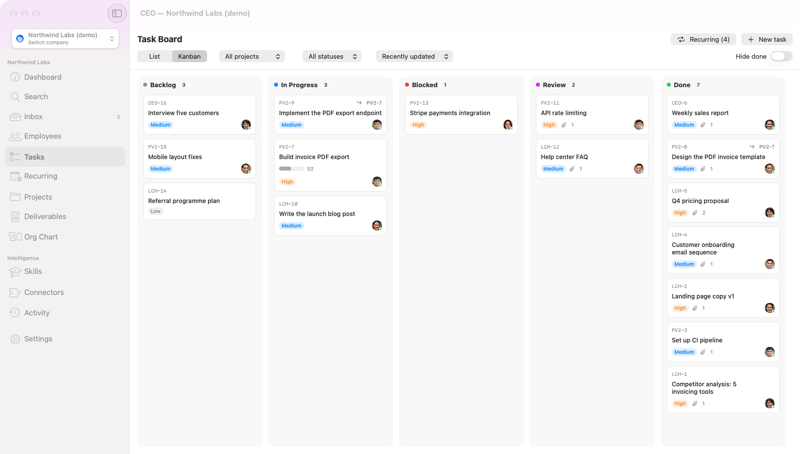The image size is (800, 454).
Task: Click the Search magnifier icon
Action: (15, 96)
